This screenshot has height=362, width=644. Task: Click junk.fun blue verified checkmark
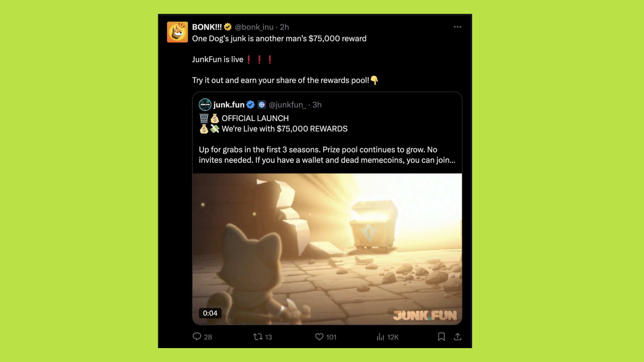click(x=250, y=105)
